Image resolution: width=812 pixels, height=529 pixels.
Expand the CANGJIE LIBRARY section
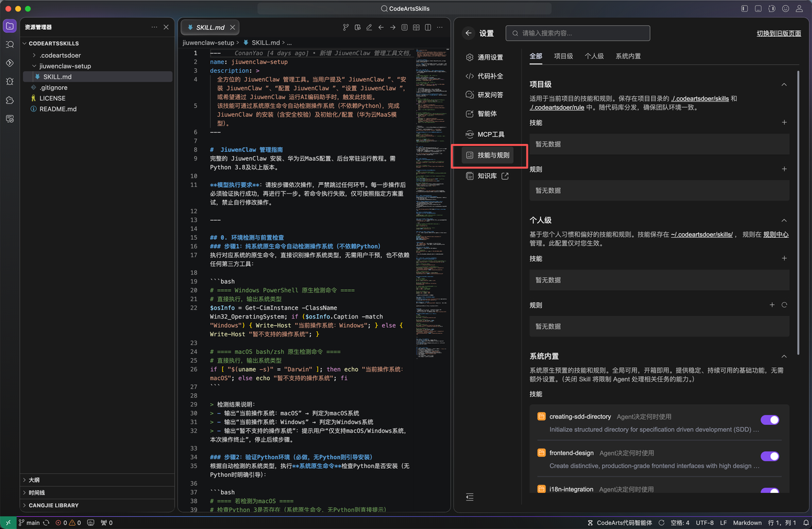tap(97, 506)
